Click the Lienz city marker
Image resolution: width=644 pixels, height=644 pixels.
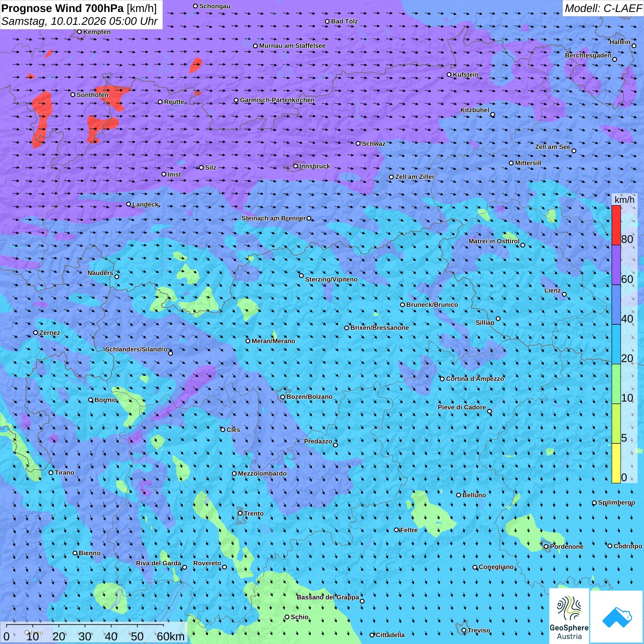[x=564, y=294]
